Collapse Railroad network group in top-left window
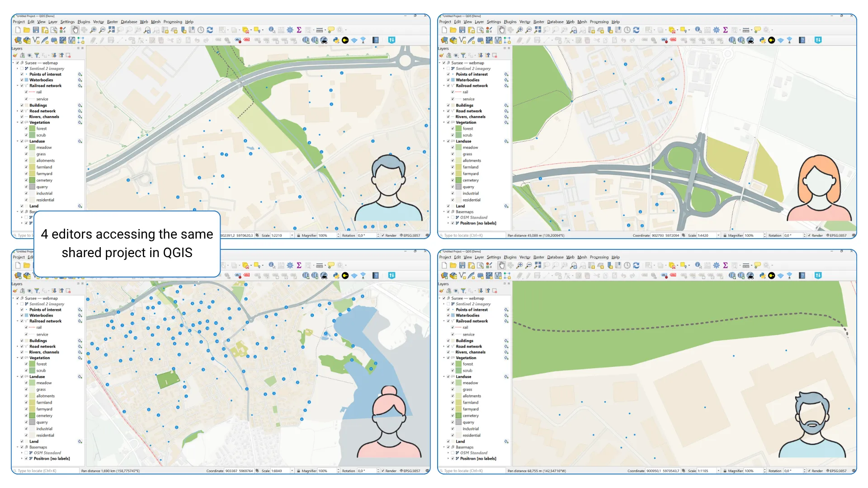Screen dimensions: 868x488 18,86
